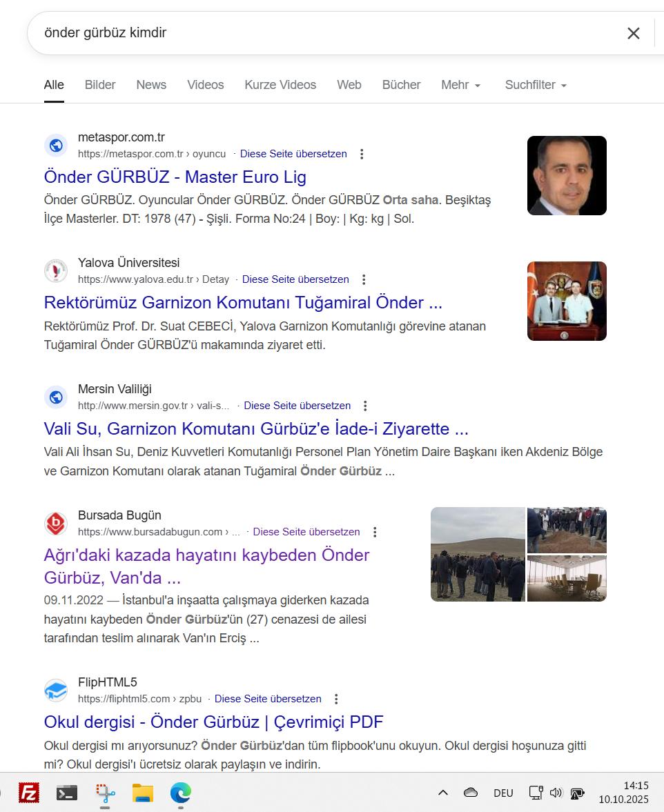Open File Explorer from the taskbar
664x812 pixels.
click(143, 793)
